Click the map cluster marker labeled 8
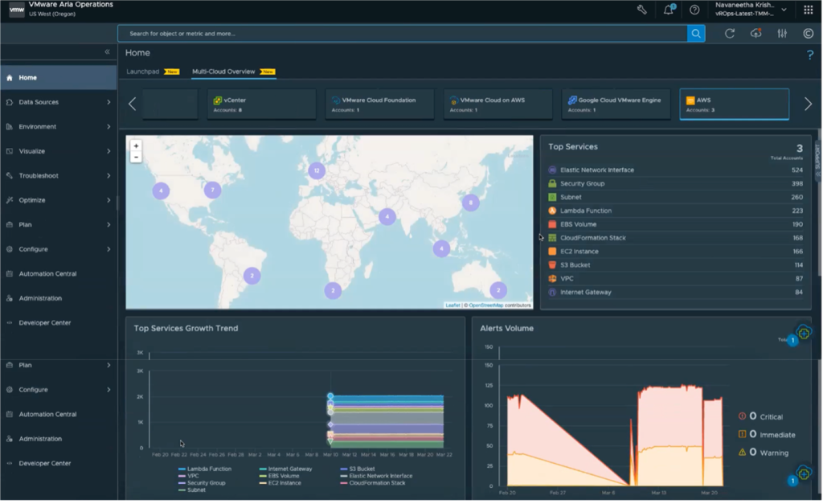 471,203
